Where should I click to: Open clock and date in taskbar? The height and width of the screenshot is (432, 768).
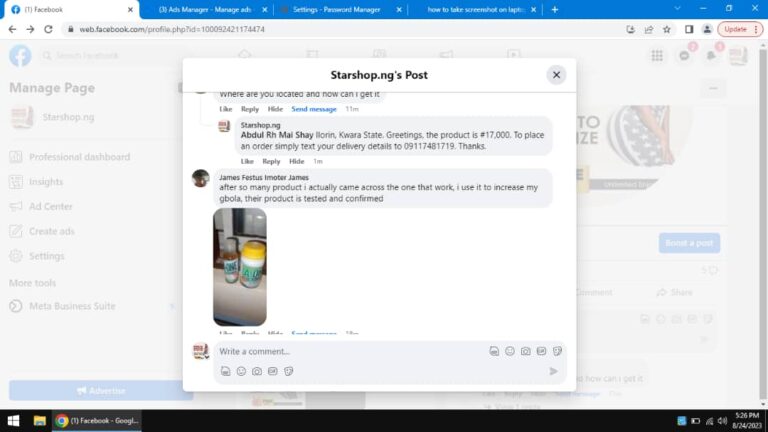click(x=747, y=421)
